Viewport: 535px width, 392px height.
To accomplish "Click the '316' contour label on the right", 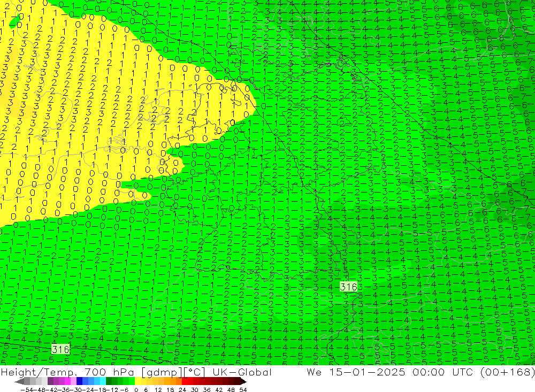I will pyautogui.click(x=348, y=287).
